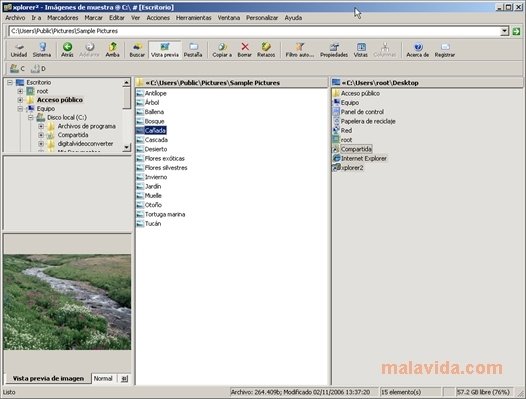The width and height of the screenshot is (526, 399).
Task: Select the Bosque image file
Action: click(151, 121)
